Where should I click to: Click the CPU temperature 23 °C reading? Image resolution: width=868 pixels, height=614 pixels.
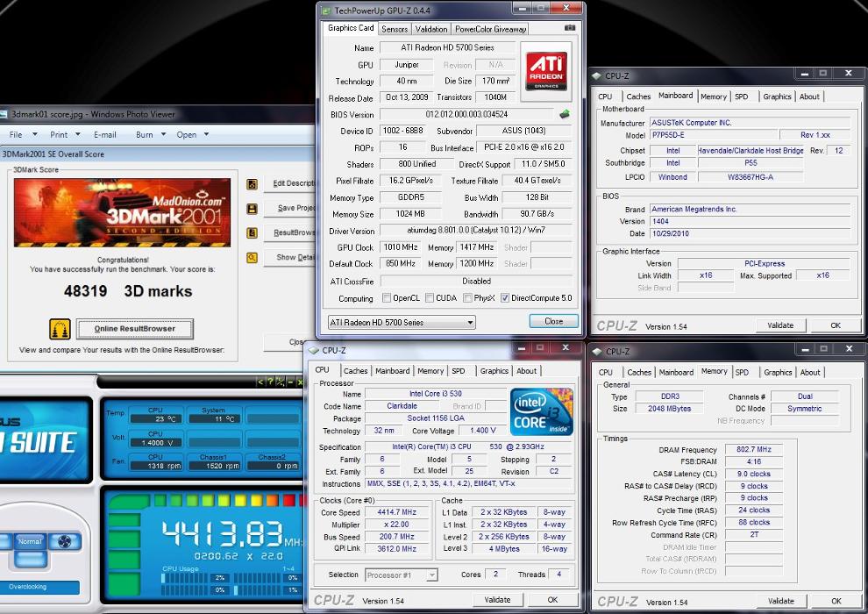(155, 418)
